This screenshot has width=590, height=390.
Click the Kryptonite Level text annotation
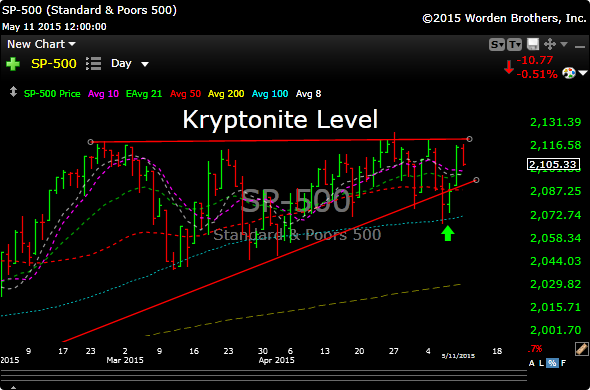[x=280, y=120]
